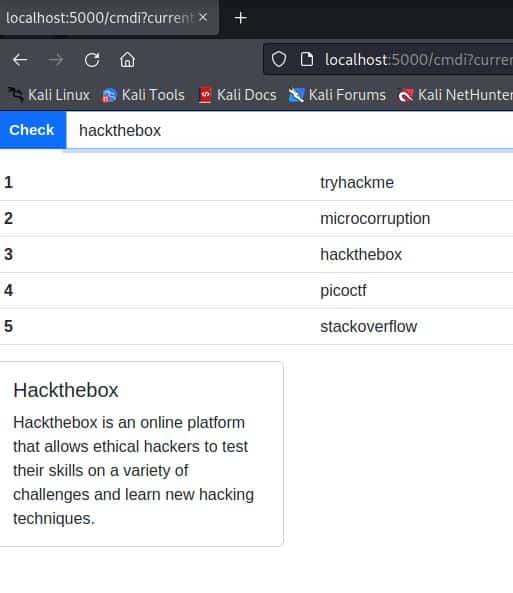Viewport: 513px width, 593px height.
Task: Open the Kali Linux bookmark
Action: pyautogui.click(x=49, y=95)
